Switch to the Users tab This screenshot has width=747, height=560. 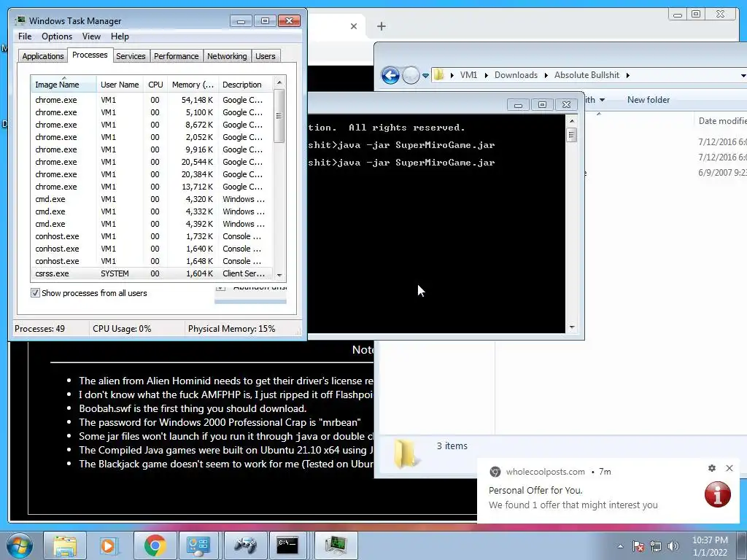coord(265,56)
